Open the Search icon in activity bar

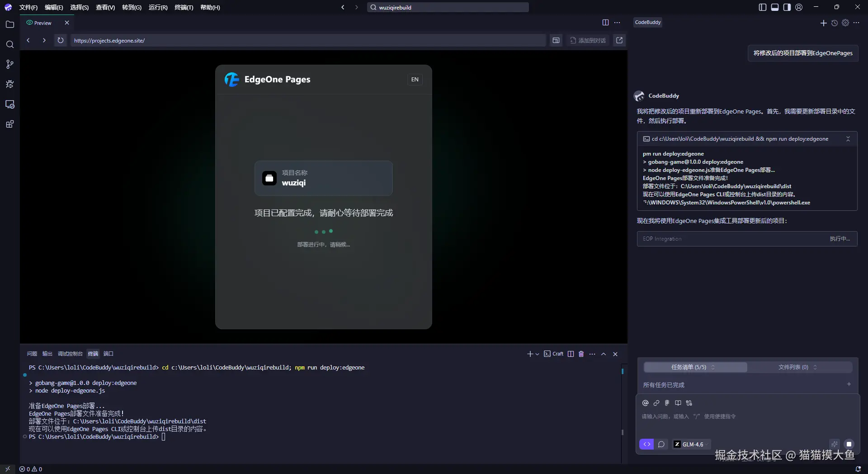pos(10,44)
